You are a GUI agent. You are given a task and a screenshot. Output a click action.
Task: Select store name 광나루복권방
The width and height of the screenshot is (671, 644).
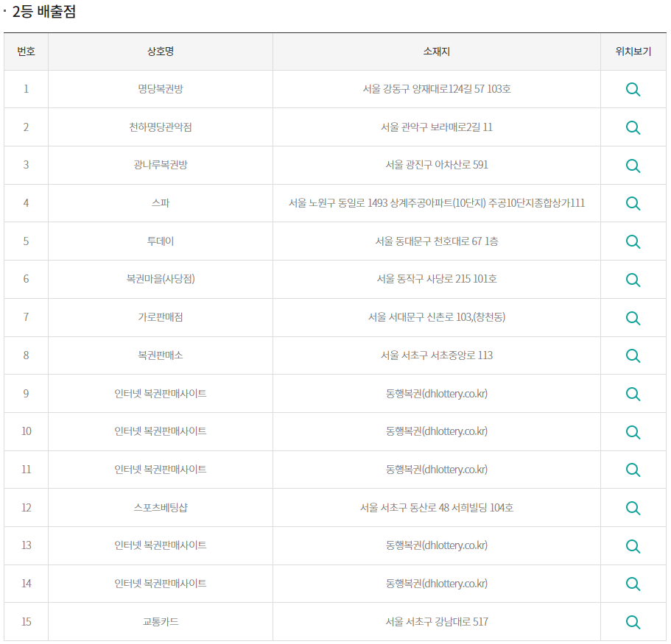[161, 165]
